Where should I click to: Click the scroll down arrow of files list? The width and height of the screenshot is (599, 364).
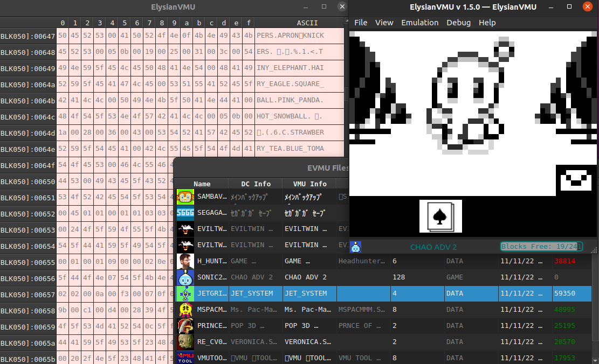coord(595,360)
